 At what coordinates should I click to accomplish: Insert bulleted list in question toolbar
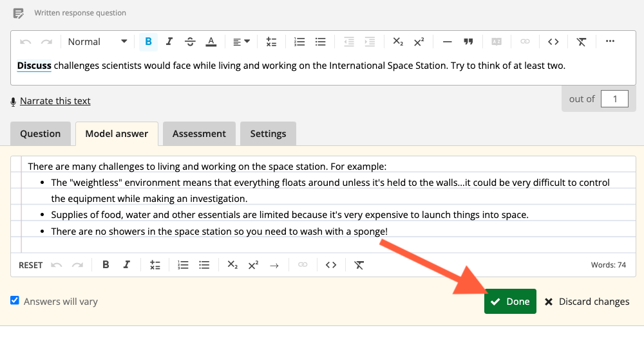(x=320, y=42)
